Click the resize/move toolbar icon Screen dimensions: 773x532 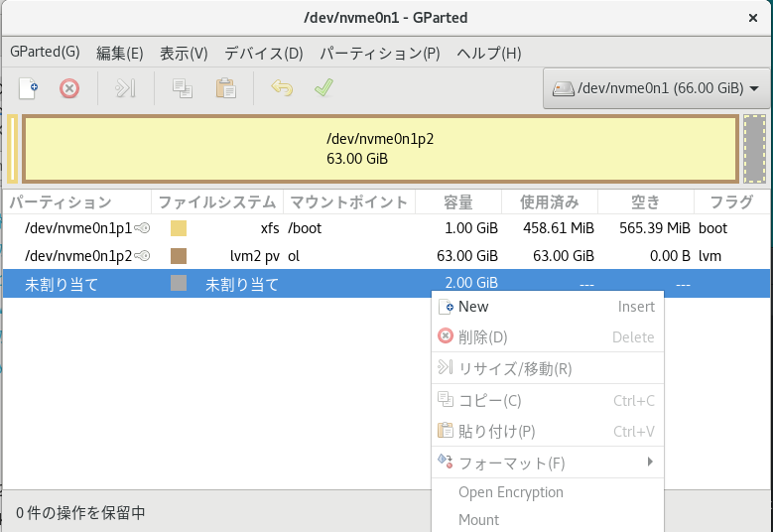[125, 88]
